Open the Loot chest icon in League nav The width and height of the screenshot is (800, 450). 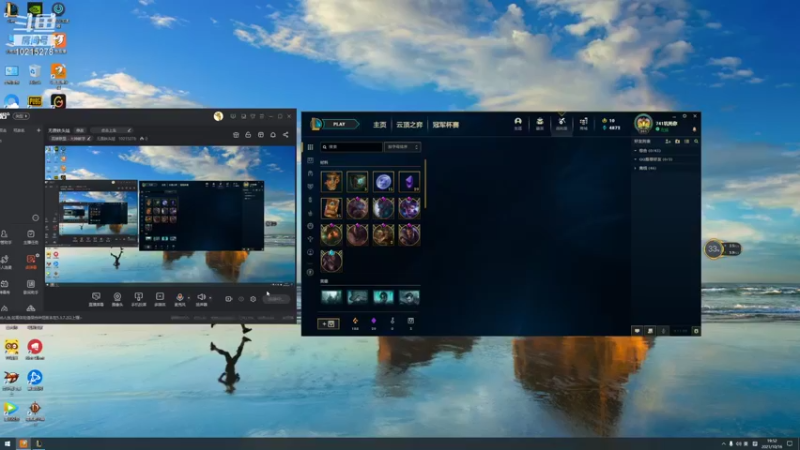point(540,123)
